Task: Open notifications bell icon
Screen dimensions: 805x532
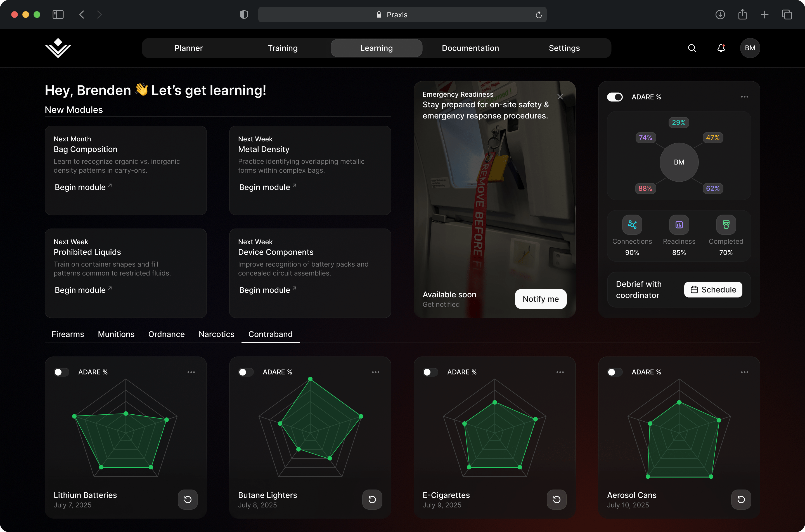Action: pos(721,48)
